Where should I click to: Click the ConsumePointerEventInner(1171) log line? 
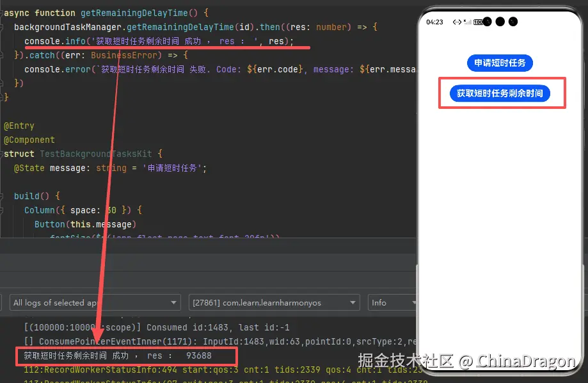point(220,341)
